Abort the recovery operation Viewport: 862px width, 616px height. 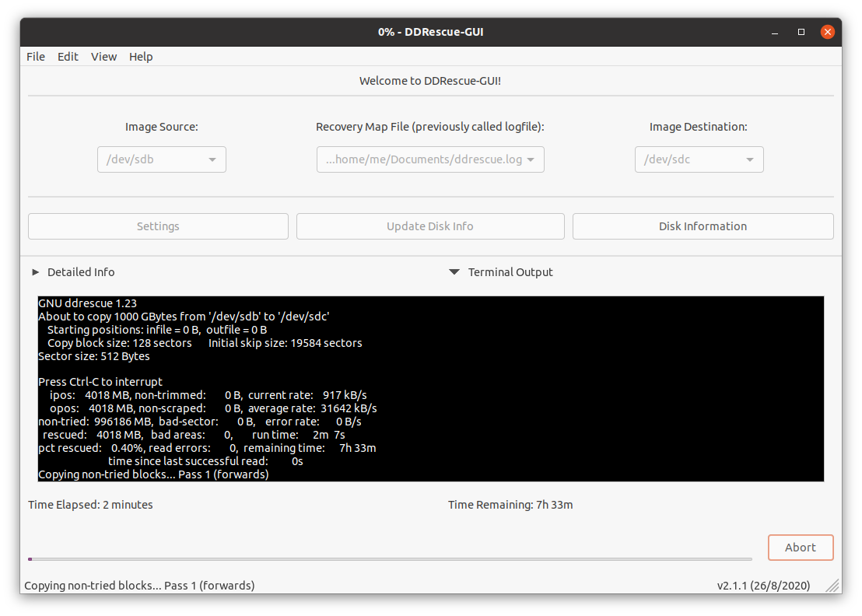coord(801,548)
